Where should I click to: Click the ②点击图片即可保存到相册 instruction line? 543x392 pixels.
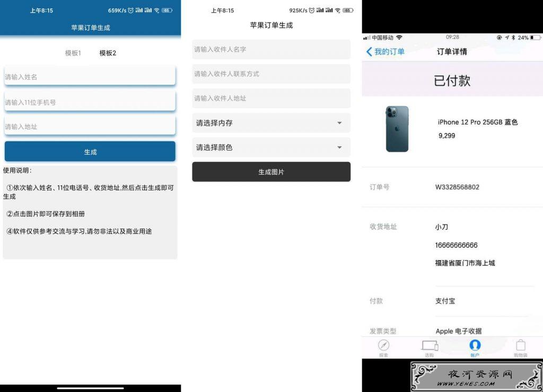46,214
